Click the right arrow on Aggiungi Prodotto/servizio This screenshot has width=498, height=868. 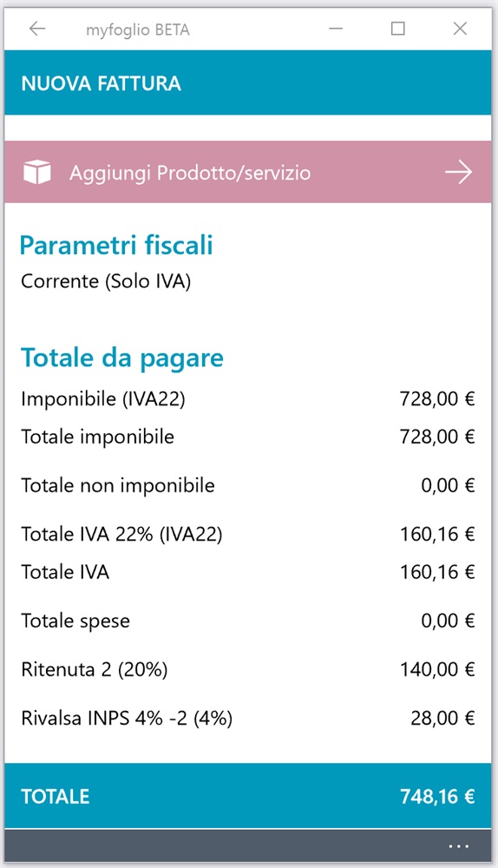pos(458,172)
